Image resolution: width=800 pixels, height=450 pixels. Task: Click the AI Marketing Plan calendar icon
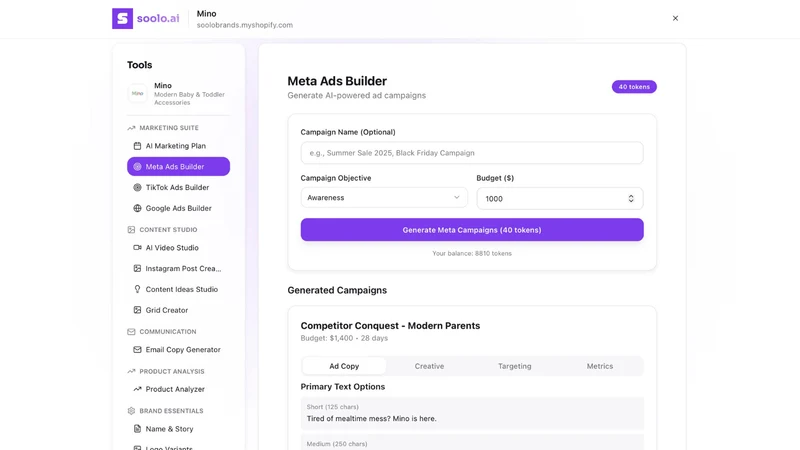point(137,146)
